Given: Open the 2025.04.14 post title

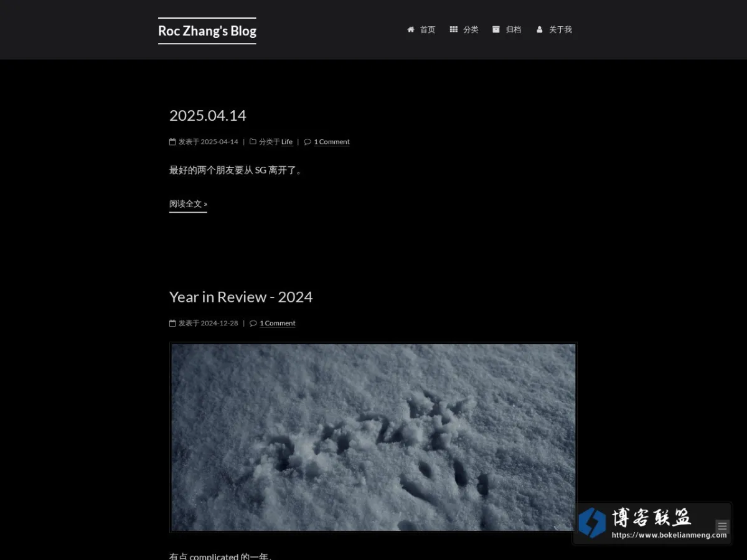Looking at the screenshot, I should click(207, 116).
